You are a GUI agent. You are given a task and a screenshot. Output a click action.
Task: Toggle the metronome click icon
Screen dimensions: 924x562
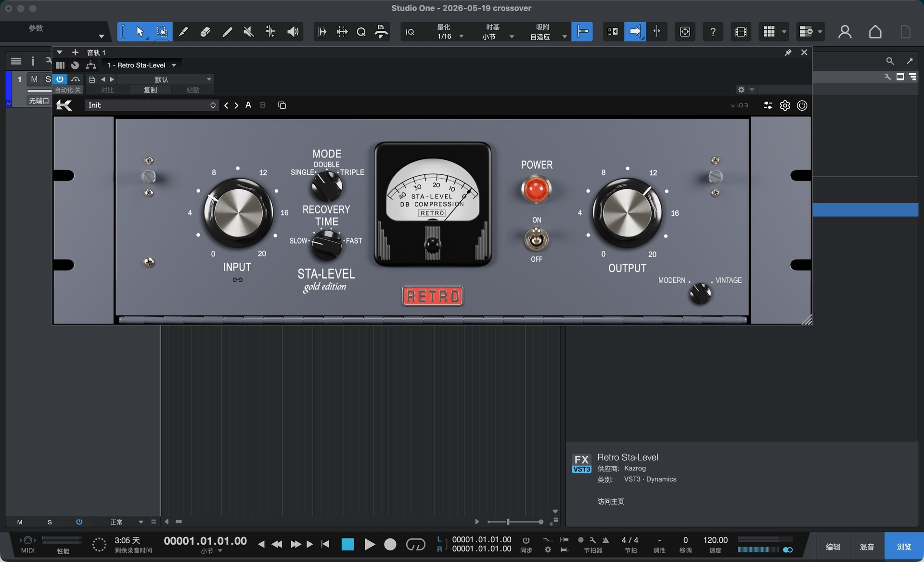click(x=605, y=540)
